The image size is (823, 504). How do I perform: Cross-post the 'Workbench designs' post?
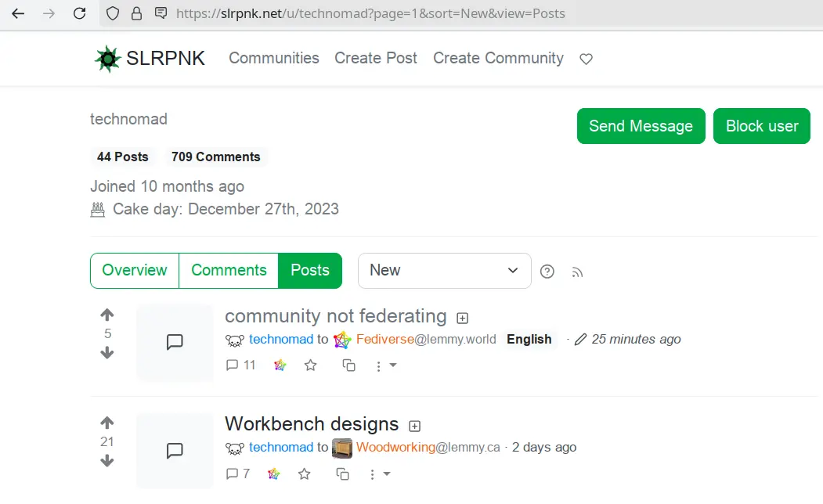[342, 473]
